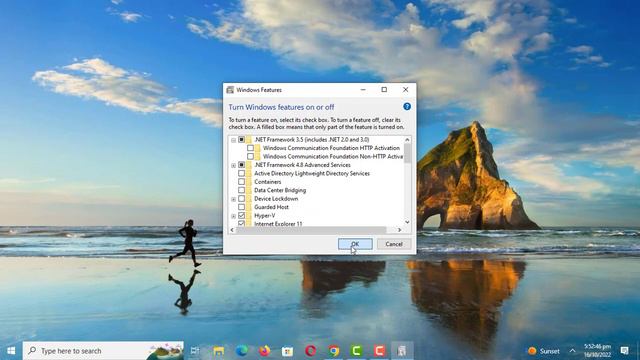
Task: Open the taskbar clock and date
Action: pos(597,351)
